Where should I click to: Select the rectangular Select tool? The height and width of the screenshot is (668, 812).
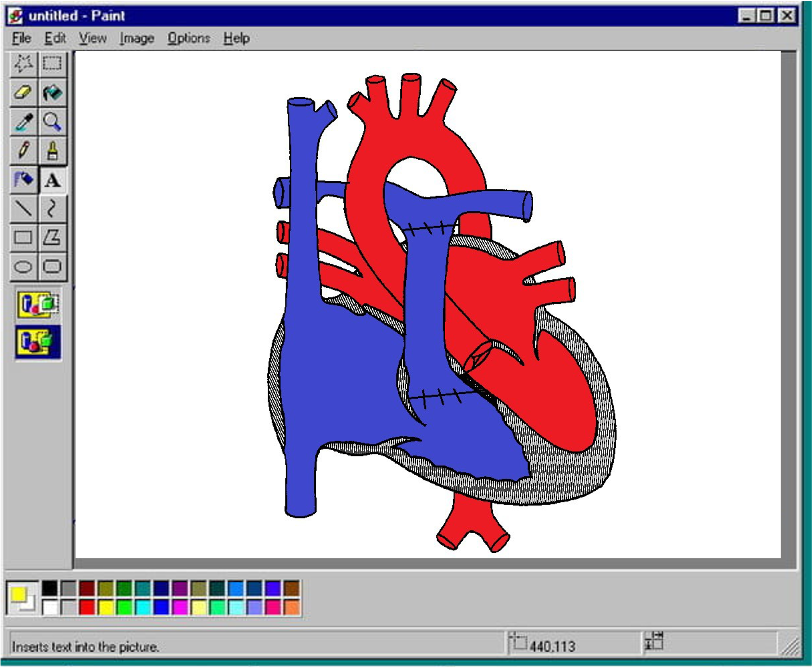52,63
